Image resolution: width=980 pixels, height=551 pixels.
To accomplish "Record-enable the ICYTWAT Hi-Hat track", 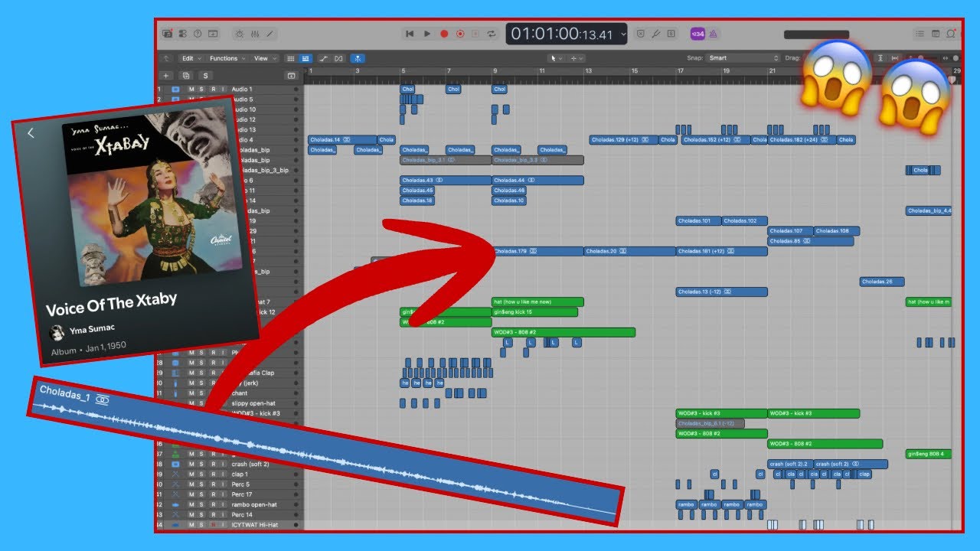I will (212, 525).
